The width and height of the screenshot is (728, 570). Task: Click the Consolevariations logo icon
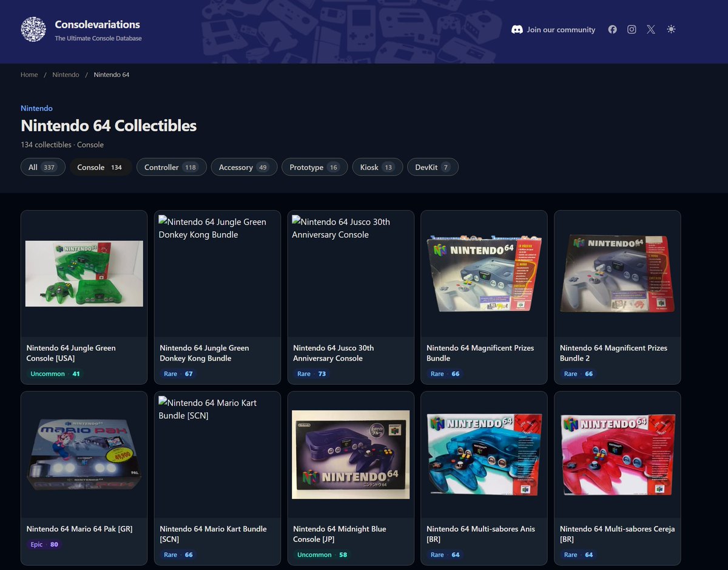pos(33,29)
